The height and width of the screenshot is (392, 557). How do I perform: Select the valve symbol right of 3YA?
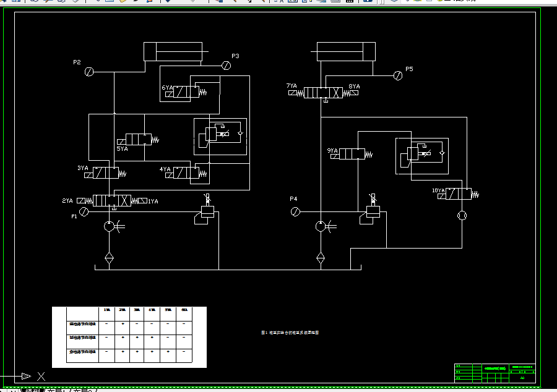[105, 173]
